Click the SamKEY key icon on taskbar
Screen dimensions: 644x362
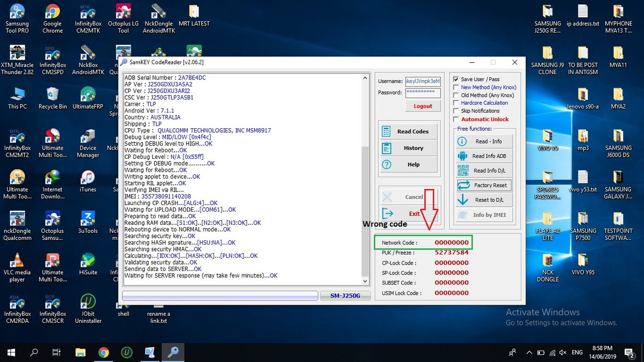[173, 352]
